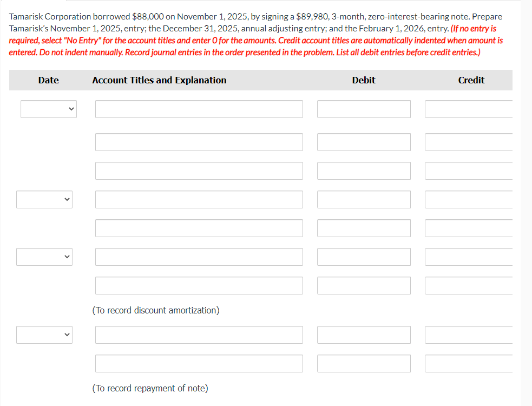Select account title field above discount amortization note

pyautogui.click(x=199, y=285)
